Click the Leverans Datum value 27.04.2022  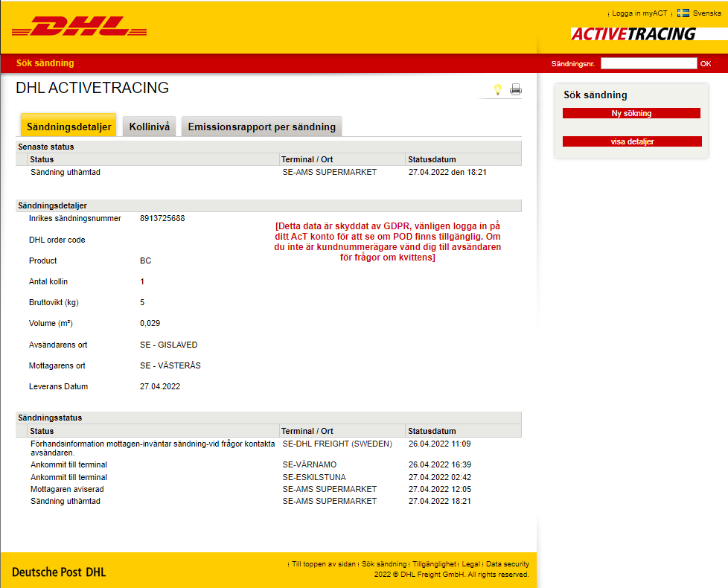tap(160, 386)
